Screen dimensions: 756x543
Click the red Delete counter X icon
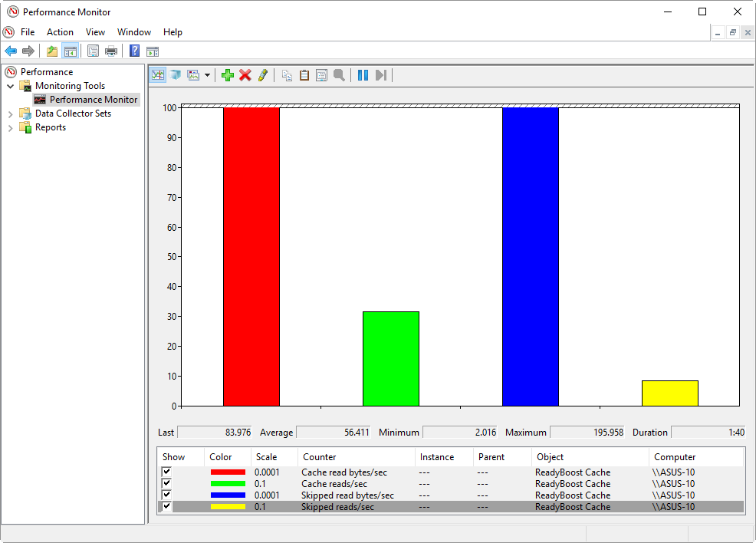245,75
